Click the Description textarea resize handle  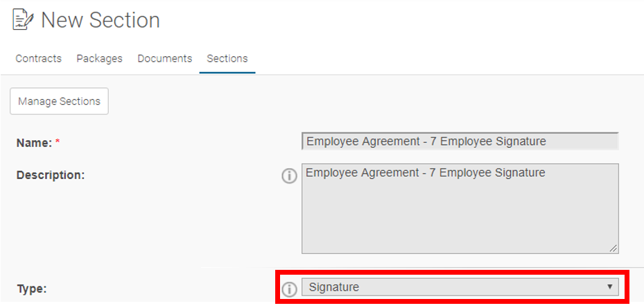click(x=613, y=248)
